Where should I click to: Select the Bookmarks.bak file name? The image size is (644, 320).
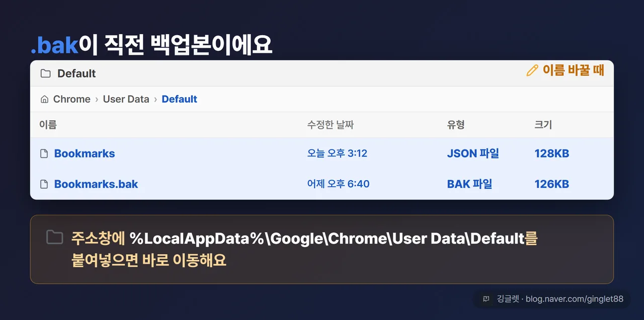pos(96,184)
